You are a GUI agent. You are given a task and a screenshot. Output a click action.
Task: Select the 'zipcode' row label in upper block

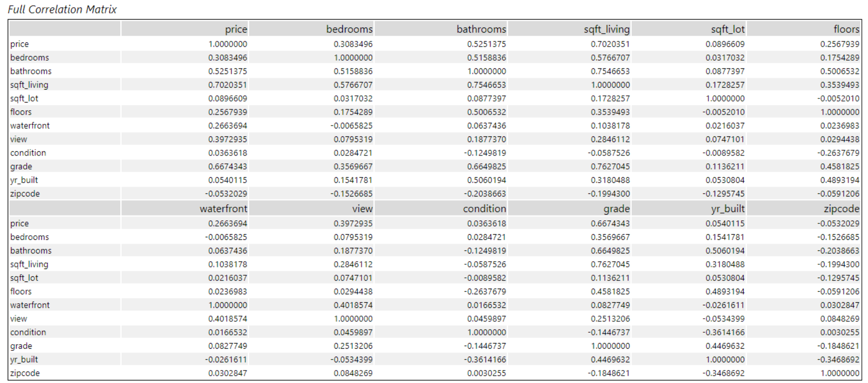point(25,193)
